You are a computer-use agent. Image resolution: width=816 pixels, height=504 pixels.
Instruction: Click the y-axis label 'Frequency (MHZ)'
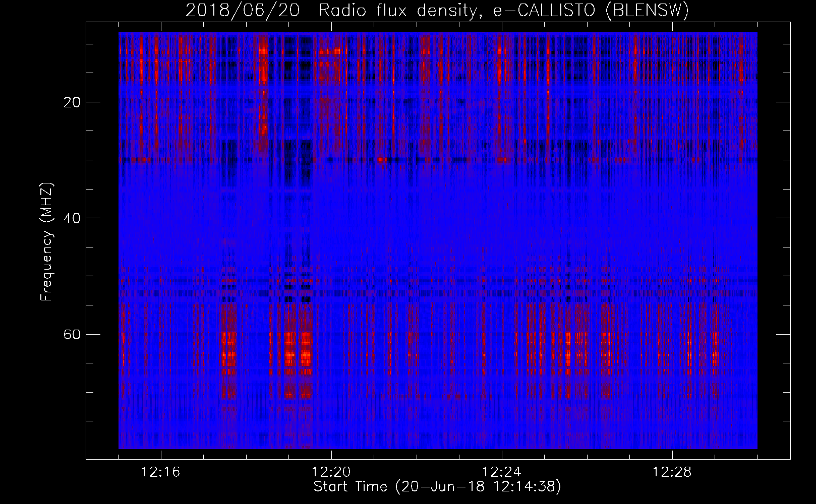[46, 242]
